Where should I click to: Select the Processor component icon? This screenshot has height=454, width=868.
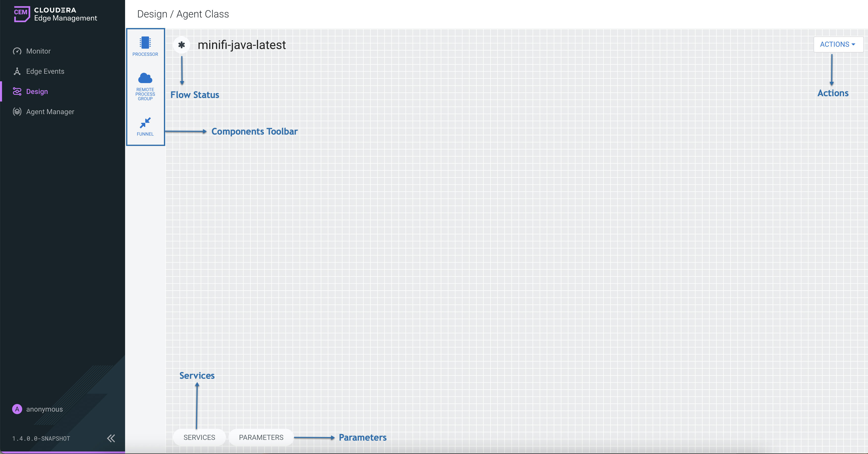click(145, 43)
